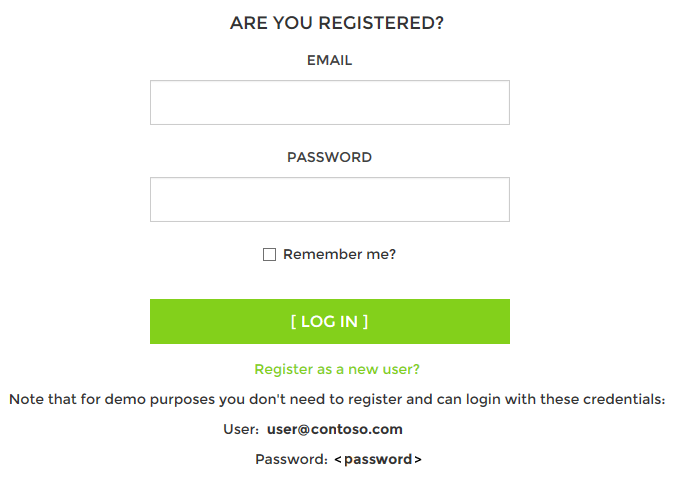The image size is (674, 478).
Task: Open the "Register as a new user?" link
Action: pyautogui.click(x=337, y=369)
